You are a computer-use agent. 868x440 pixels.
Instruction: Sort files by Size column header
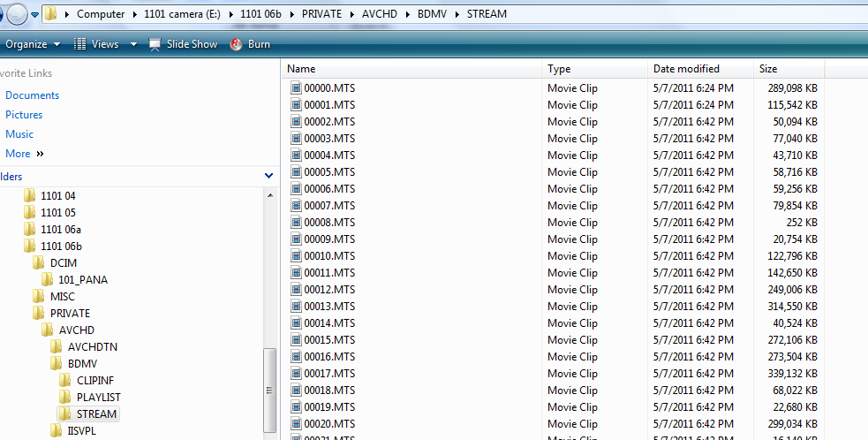point(788,69)
